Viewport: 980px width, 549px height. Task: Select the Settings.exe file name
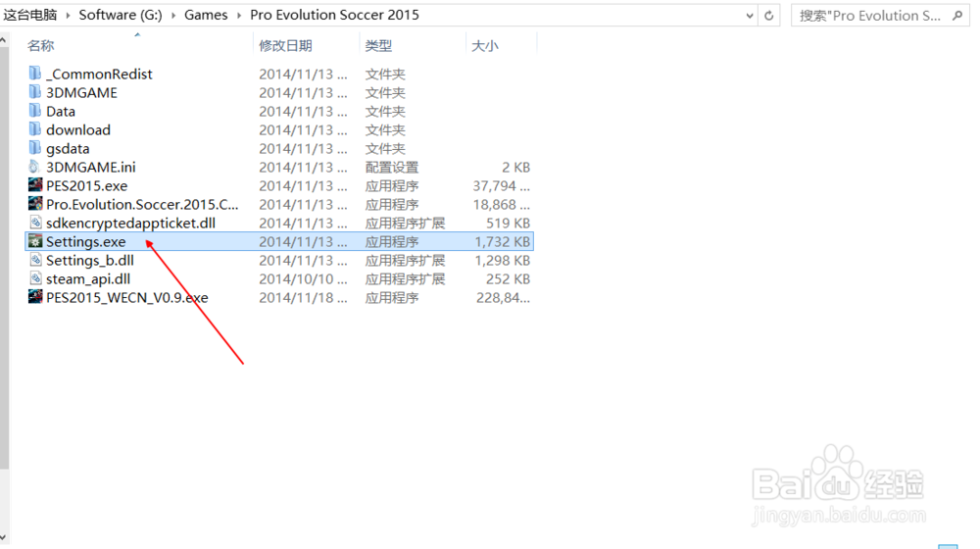pos(85,241)
